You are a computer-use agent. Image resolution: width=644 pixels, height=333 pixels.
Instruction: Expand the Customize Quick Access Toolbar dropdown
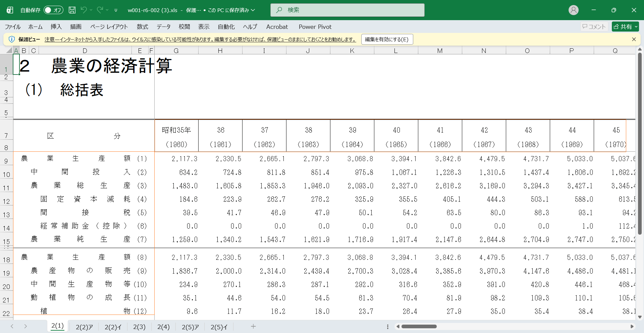116,10
